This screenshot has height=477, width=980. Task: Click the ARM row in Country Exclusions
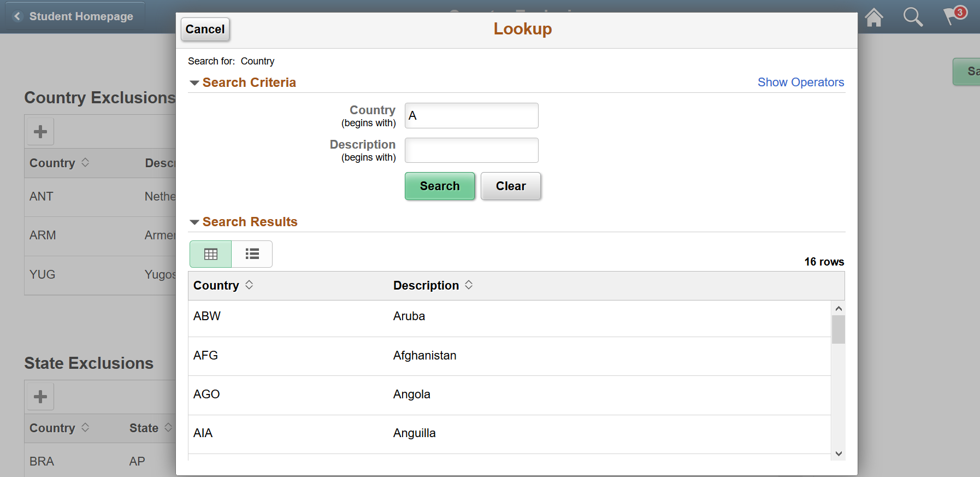coord(100,236)
